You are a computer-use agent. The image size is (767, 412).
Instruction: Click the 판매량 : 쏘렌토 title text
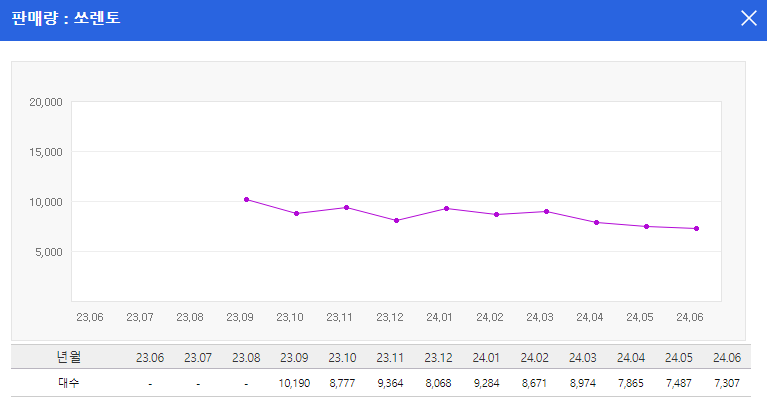tap(66, 19)
